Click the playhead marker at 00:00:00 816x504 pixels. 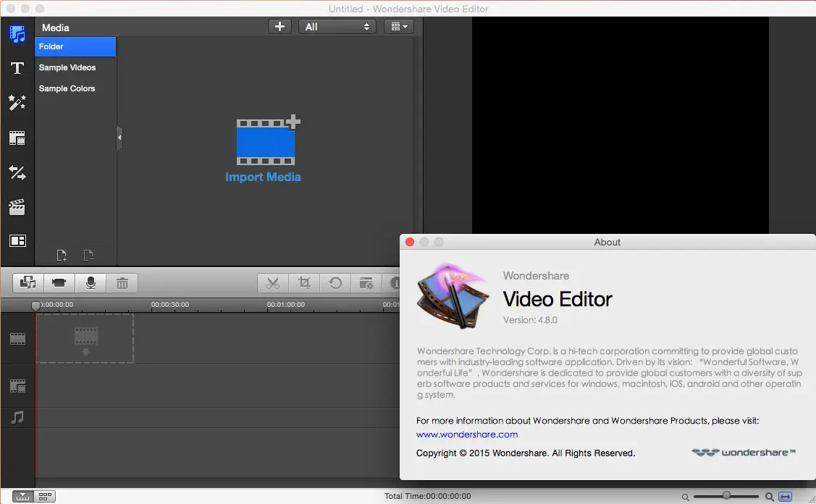(x=35, y=306)
